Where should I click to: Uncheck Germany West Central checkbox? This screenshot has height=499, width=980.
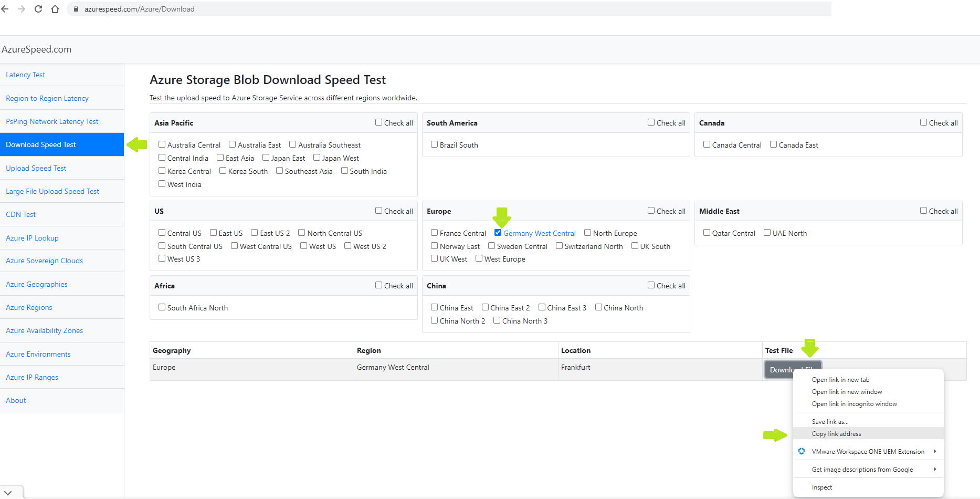[498, 233]
